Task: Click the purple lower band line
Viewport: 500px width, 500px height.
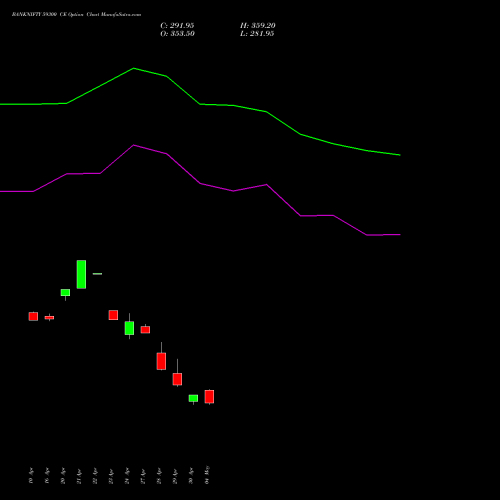Action: click(x=200, y=184)
